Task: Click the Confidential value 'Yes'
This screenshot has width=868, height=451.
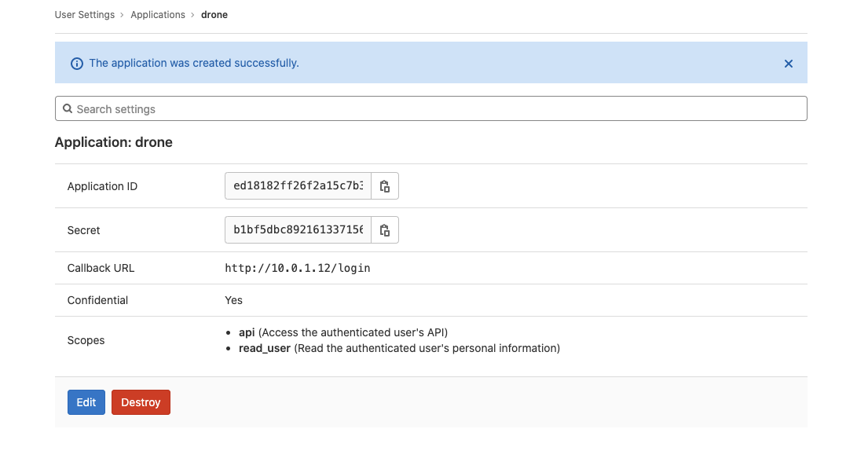Action: pos(233,300)
